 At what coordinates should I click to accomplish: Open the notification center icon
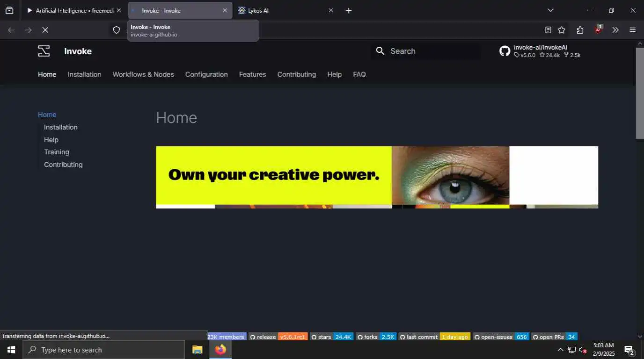[x=629, y=350]
